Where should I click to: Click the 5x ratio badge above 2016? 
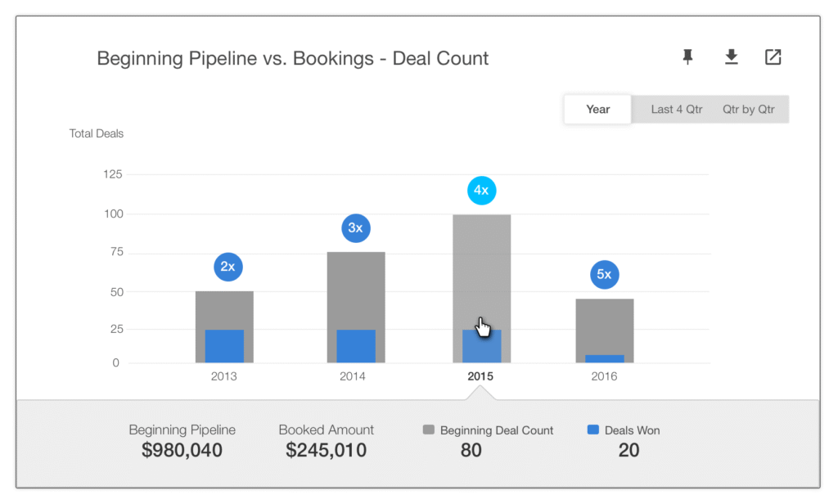point(605,275)
